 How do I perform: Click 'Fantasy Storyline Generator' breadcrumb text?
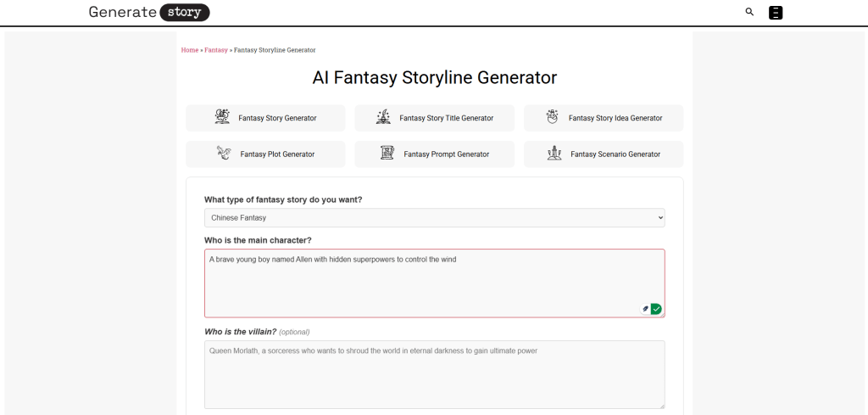[275, 50]
